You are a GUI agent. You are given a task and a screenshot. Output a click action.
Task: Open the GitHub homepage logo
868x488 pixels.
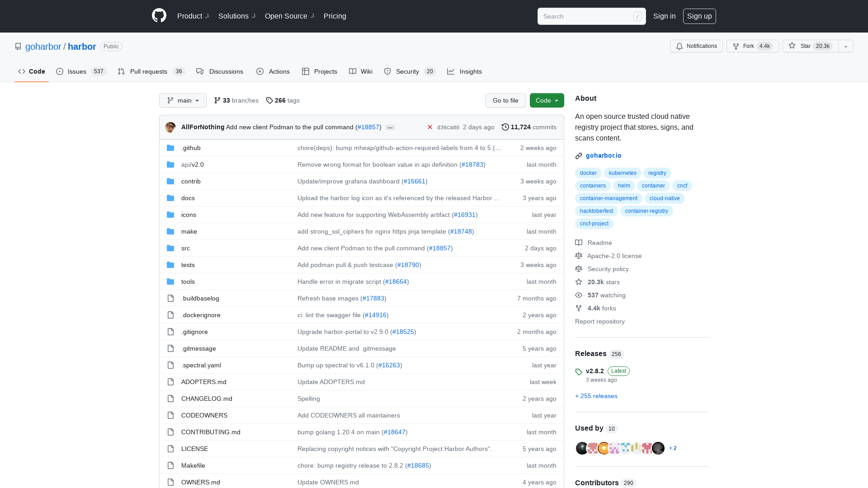tap(159, 16)
